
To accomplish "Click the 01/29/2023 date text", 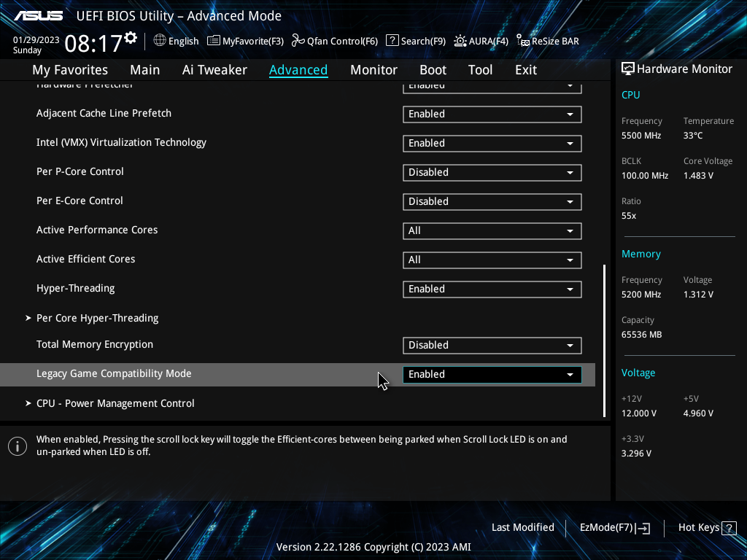I will tap(36, 40).
